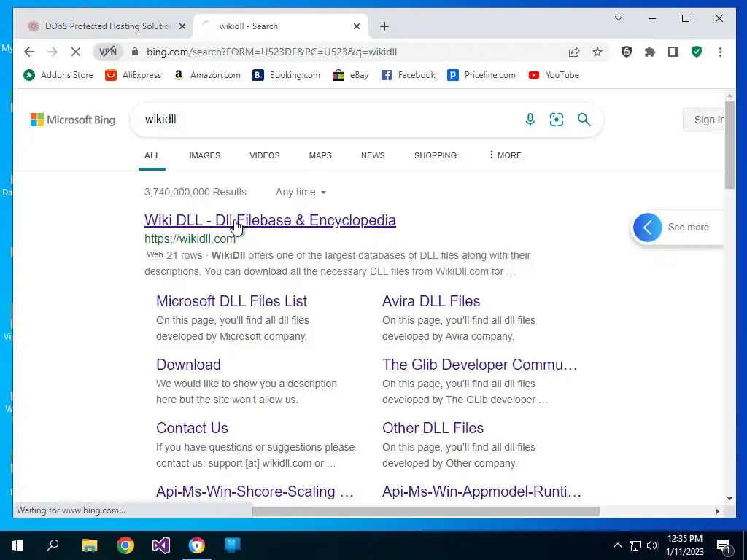Open the Facebook bookmark

point(409,75)
